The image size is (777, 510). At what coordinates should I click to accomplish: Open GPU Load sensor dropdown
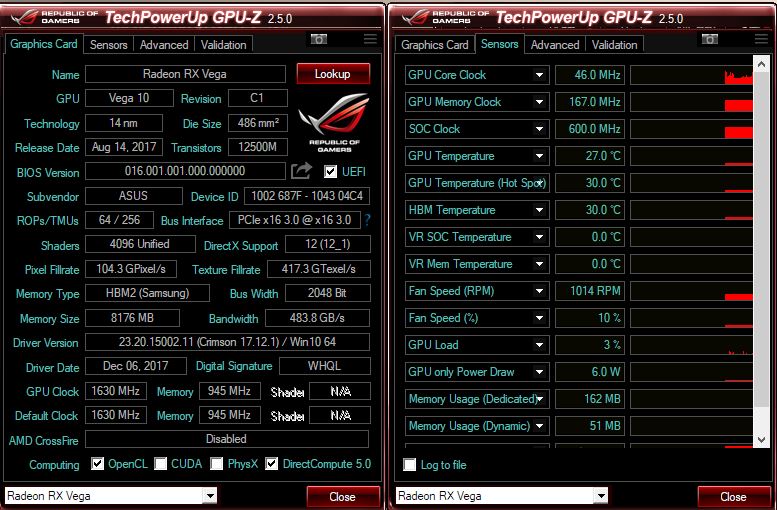click(x=539, y=345)
